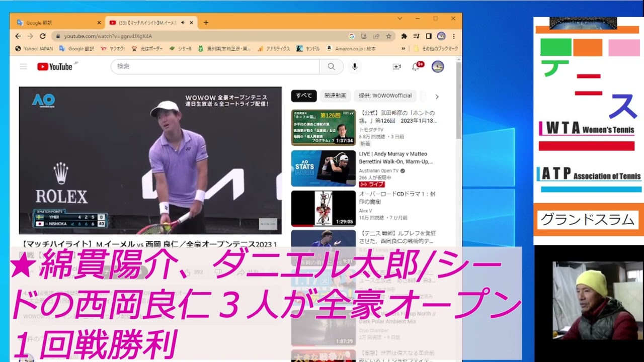Select the すべて filter chip
644x362 pixels.
[x=304, y=96]
